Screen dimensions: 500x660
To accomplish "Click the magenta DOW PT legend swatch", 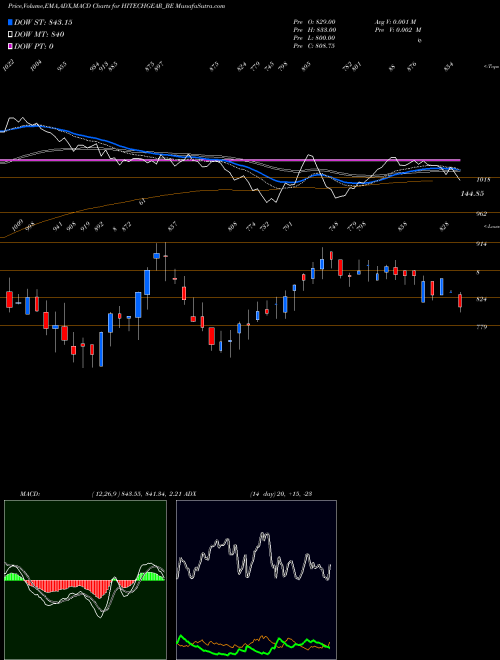I will click(10, 46).
